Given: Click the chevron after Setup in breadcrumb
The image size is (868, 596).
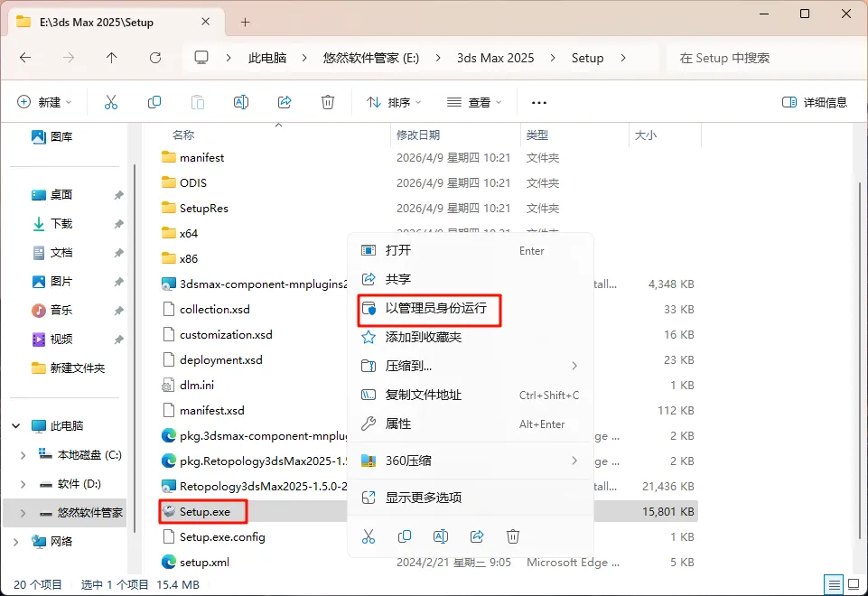Looking at the screenshot, I should pos(623,58).
